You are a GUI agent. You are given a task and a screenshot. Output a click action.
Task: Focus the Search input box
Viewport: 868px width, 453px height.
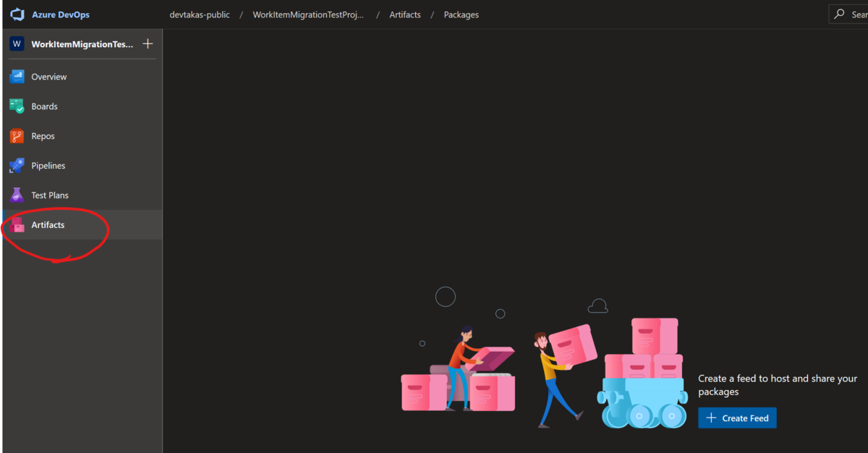(x=848, y=14)
